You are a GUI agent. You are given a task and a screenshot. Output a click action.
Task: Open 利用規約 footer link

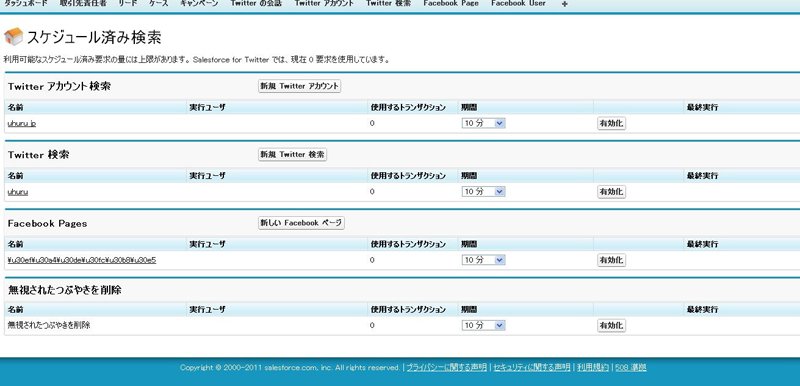click(x=593, y=367)
